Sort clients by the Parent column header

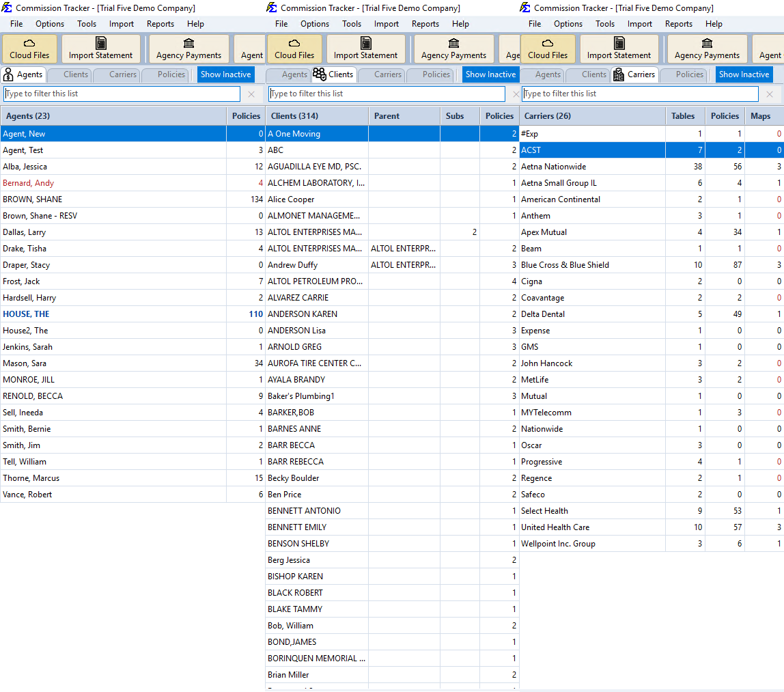(x=404, y=116)
